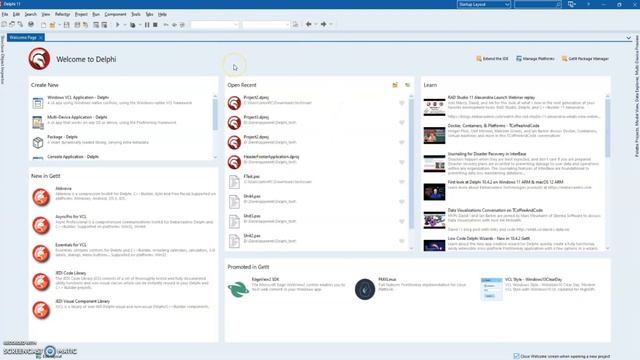Click the globe icon in the toolbar

(x=31, y=24)
